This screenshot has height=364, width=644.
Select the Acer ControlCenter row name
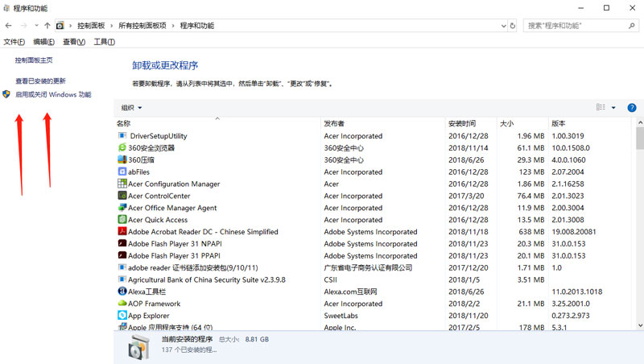point(159,196)
